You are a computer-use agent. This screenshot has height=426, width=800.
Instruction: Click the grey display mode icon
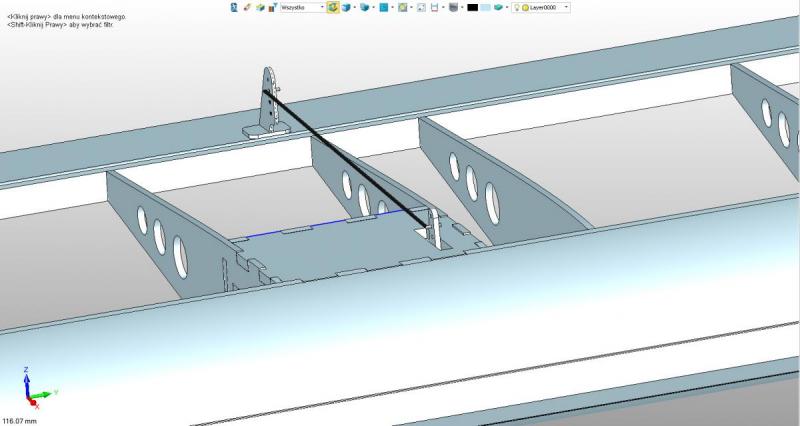[453, 7]
